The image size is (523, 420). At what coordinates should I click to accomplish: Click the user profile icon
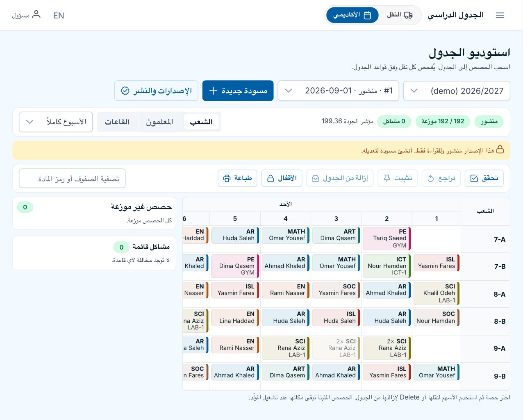point(36,14)
